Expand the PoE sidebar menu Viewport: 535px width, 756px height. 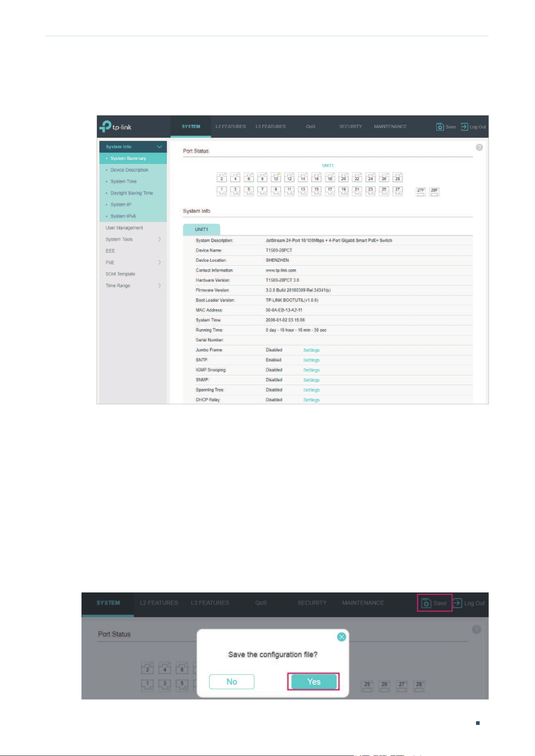[x=160, y=262]
